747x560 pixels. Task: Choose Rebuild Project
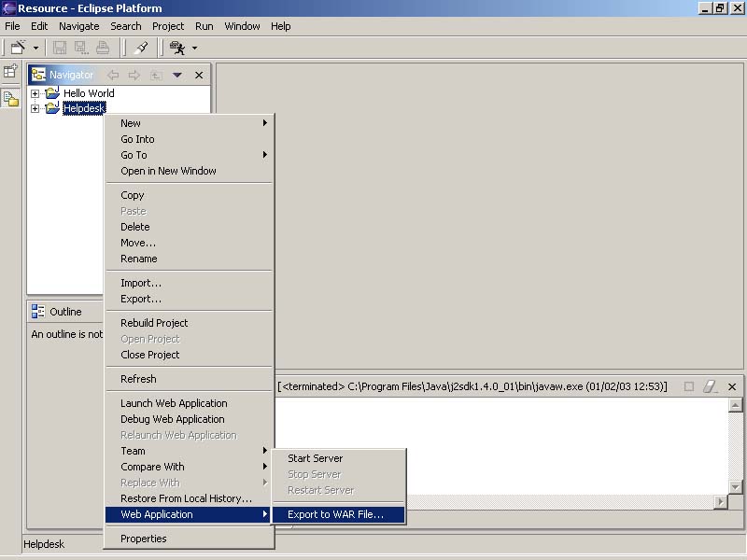pos(190,323)
